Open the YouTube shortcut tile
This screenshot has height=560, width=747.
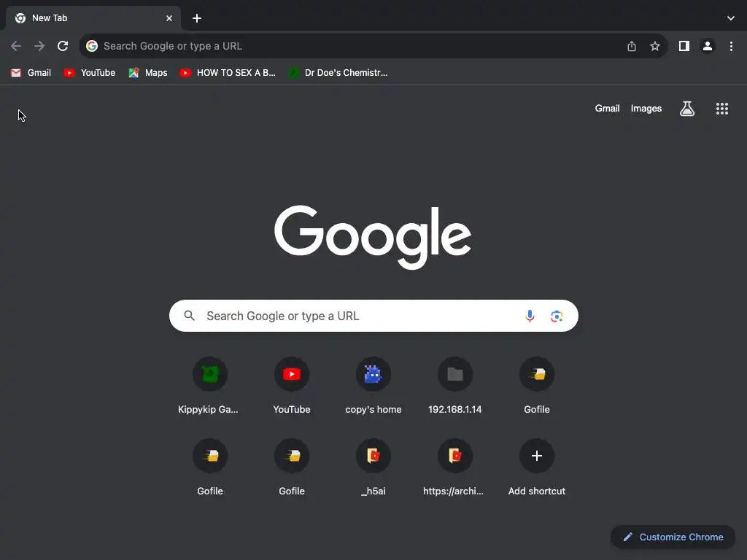pos(292,386)
